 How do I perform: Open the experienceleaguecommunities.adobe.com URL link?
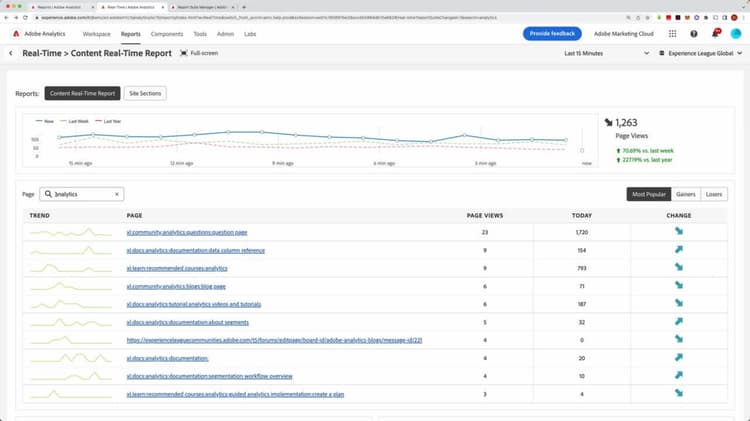[274, 340]
